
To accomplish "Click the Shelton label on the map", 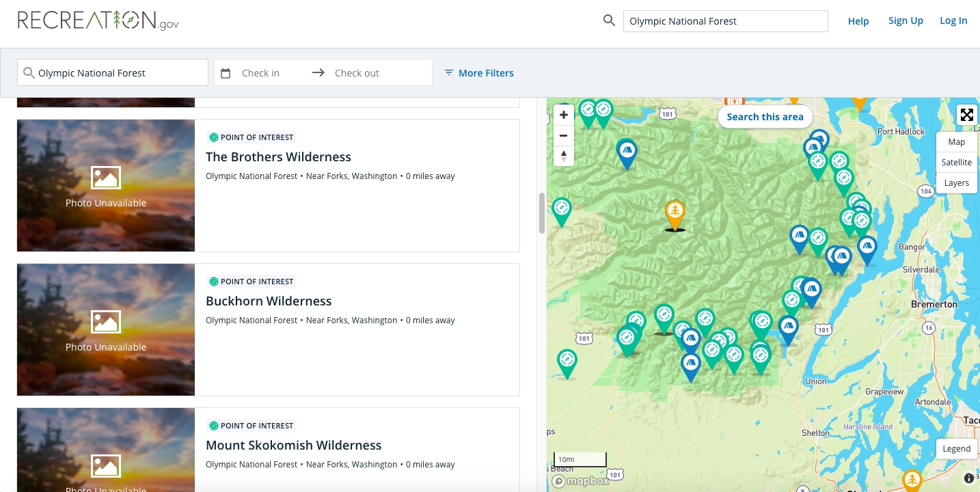I will [x=815, y=433].
